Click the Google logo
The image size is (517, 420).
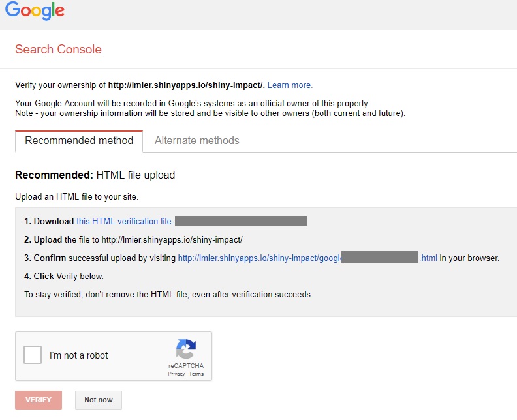click(35, 10)
